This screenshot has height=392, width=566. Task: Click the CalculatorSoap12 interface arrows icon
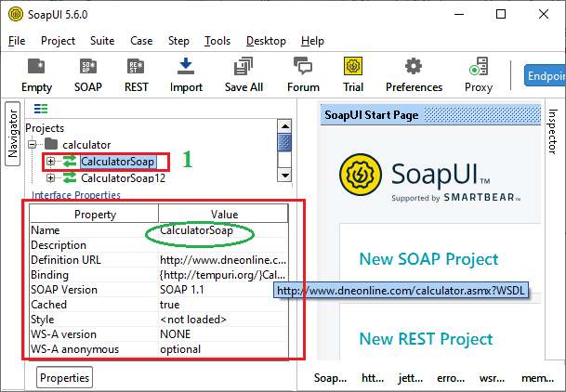(x=70, y=177)
